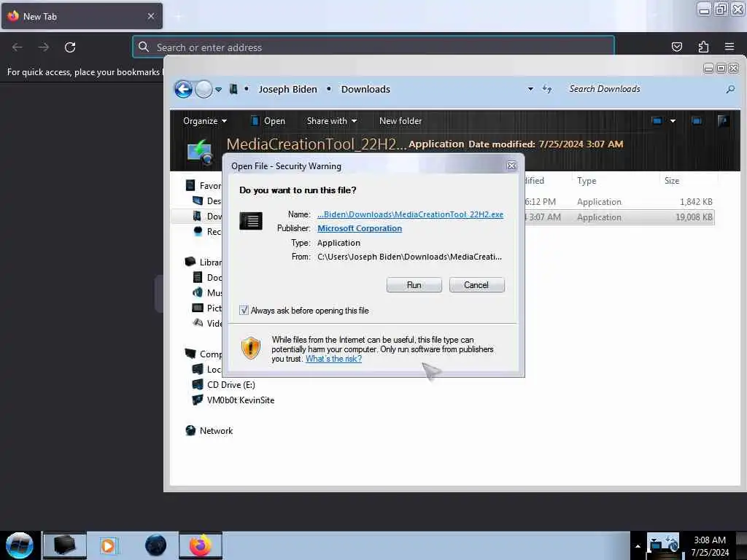This screenshot has height=560, width=747.
Task: Select VM0b0t KevinSite in navigation pane
Action: [233, 400]
